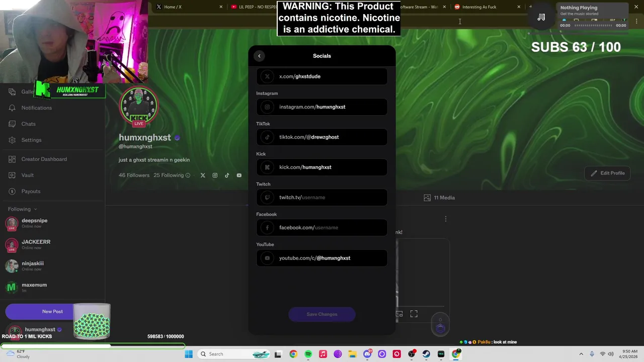Click the TikTok icon in the TikTok field
The width and height of the screenshot is (644, 362).
[x=267, y=137]
